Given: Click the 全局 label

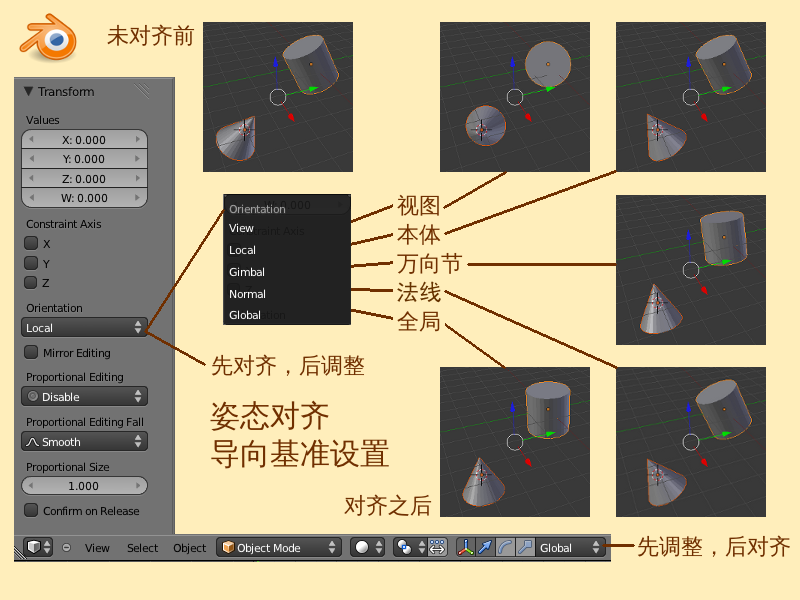Looking at the screenshot, I should pos(418,321).
